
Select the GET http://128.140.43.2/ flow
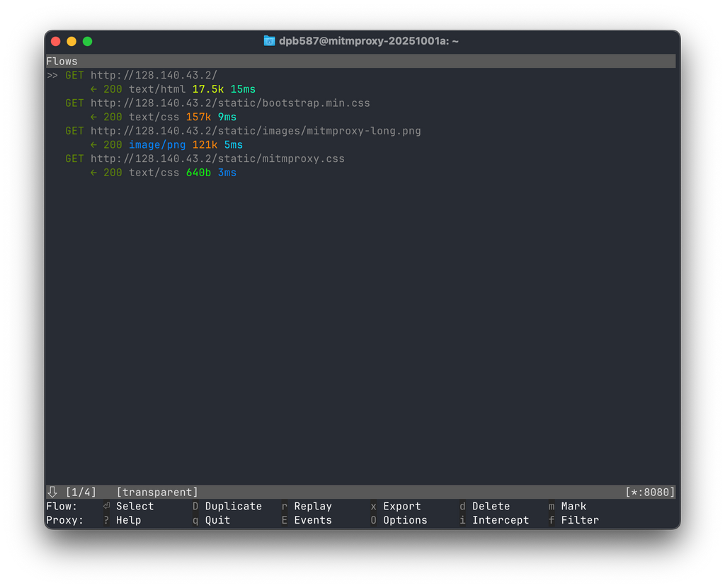[154, 76]
